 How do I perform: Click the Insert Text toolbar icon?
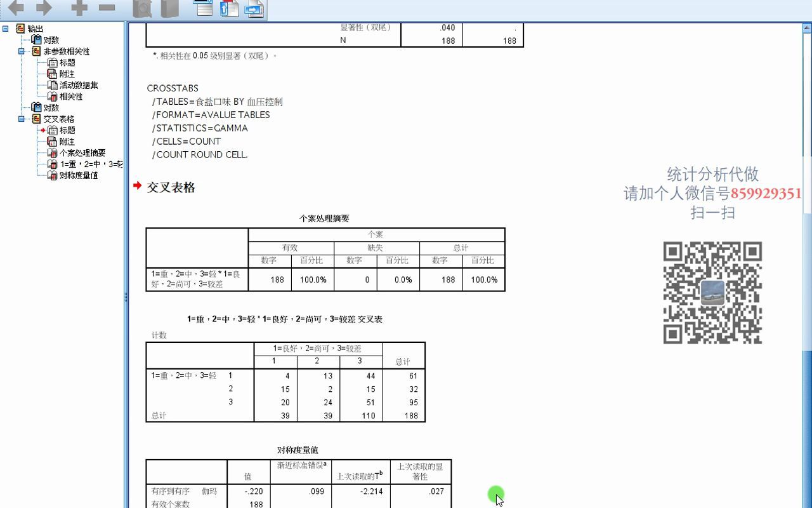point(254,9)
